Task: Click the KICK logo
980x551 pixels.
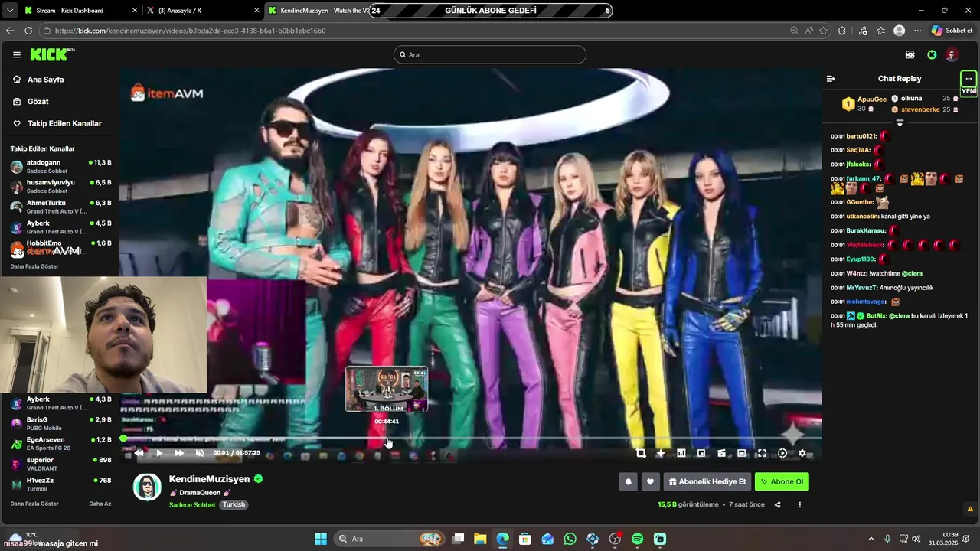Action: click(52, 54)
